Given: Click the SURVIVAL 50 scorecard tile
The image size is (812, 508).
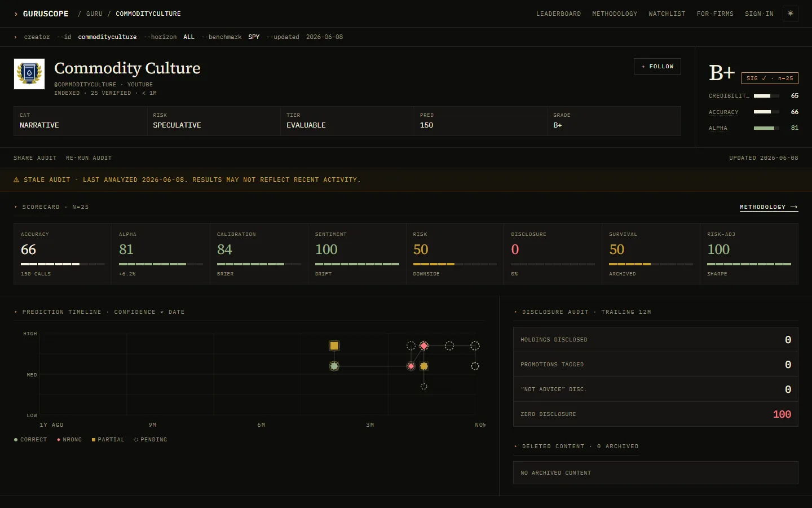Looking at the screenshot, I should click(651, 253).
